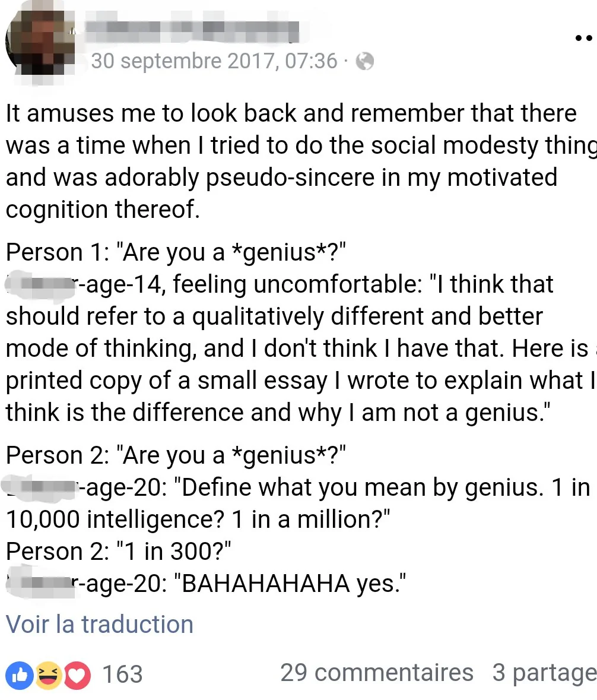
Task: Click 'Voir la traduction' to translate the post
Action: click(x=99, y=624)
